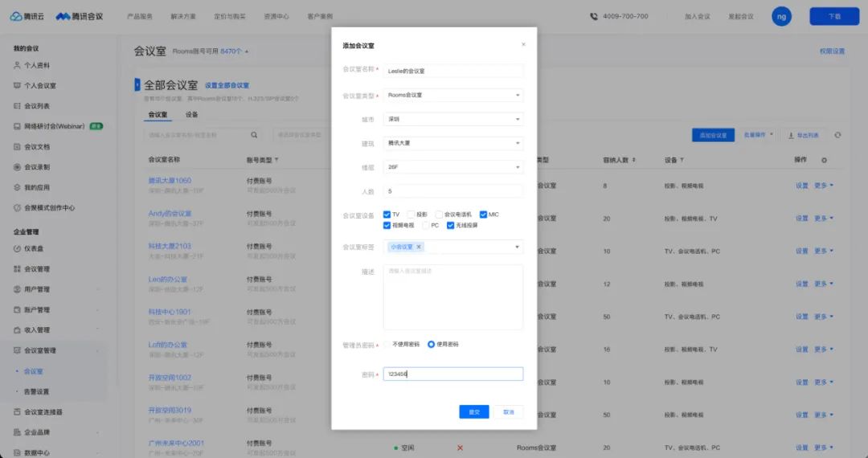Open the 产品服务 top menu

(140, 17)
